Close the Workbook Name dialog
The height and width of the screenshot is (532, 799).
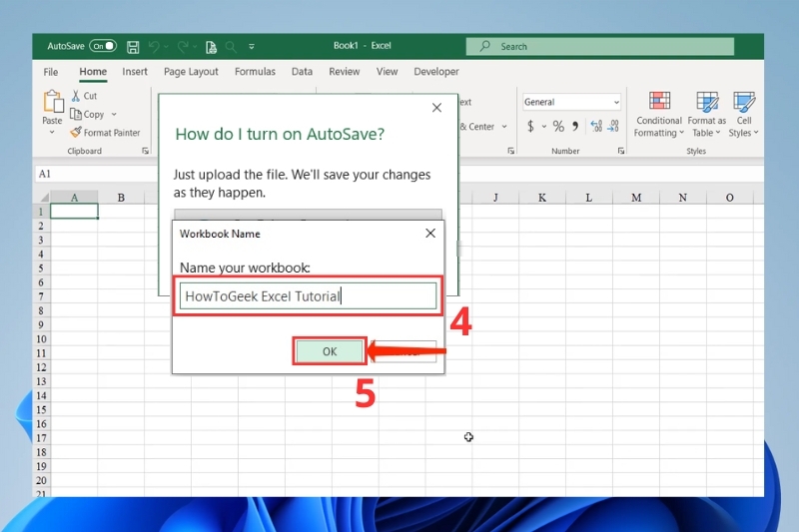tap(430, 234)
